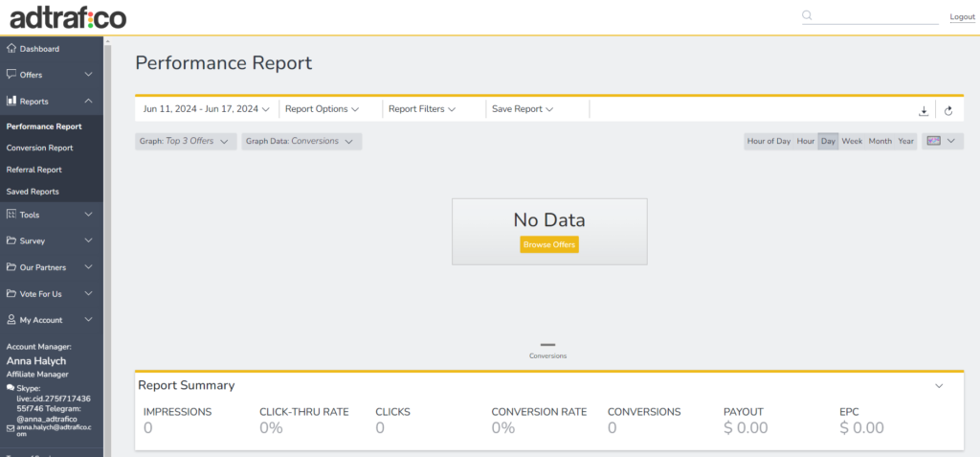This screenshot has width=980, height=457.
Task: Click the Vote For Us folder icon
Action: pyautogui.click(x=11, y=293)
